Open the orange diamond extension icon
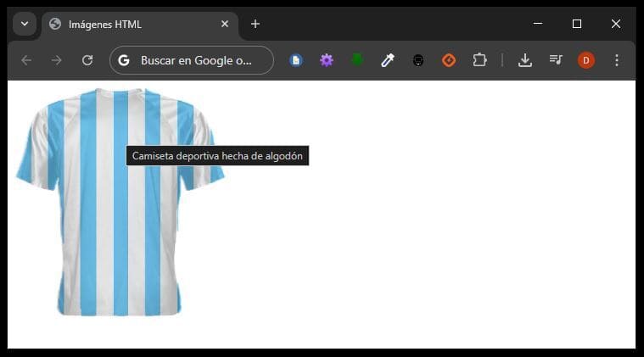 449,61
